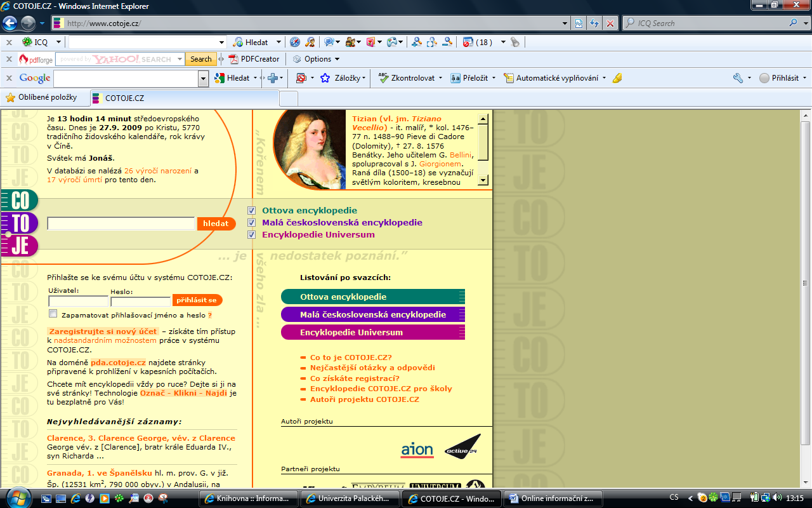Click the Yahoo Search button
The height and width of the screenshot is (508, 812).
(x=201, y=59)
